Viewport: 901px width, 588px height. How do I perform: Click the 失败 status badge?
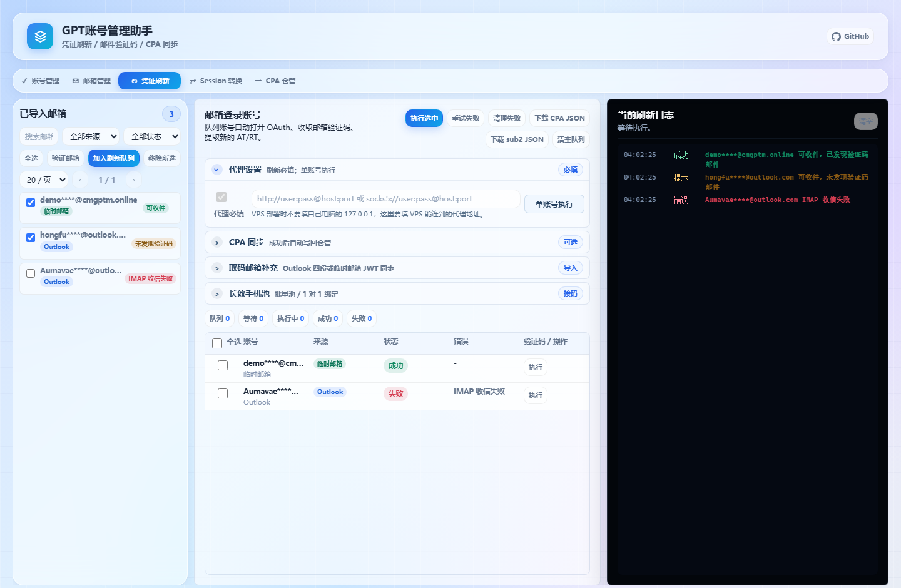(396, 394)
